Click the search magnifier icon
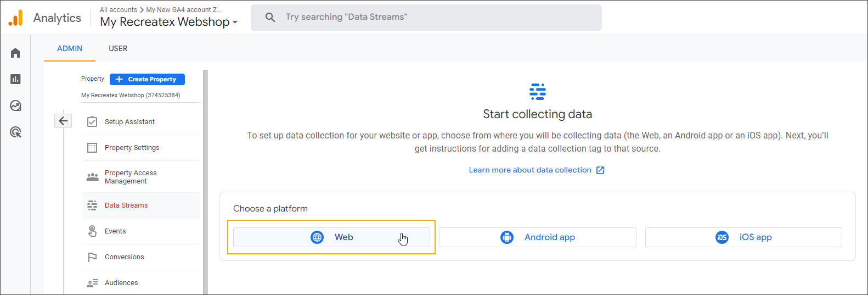Image resolution: width=868 pixels, height=295 pixels. pyautogui.click(x=270, y=18)
